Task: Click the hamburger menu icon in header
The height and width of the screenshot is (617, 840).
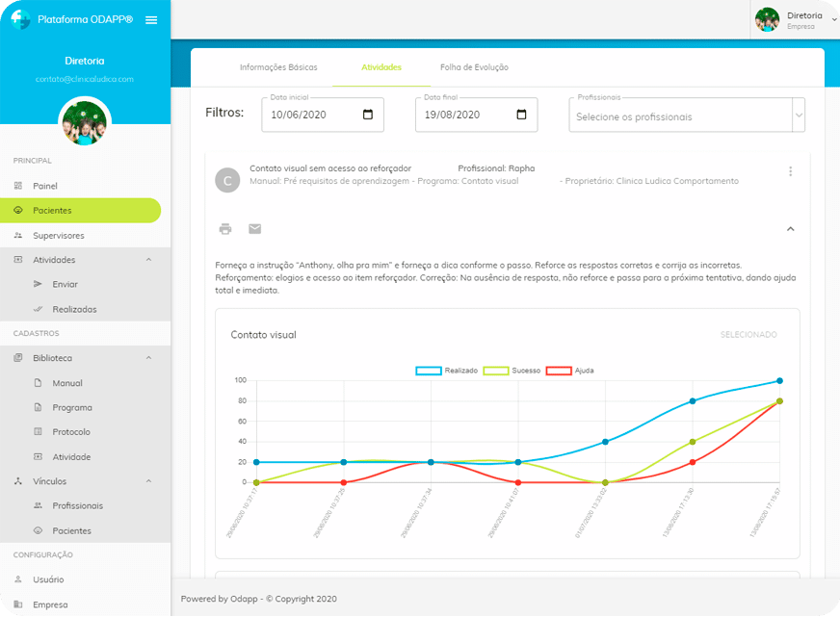Action: pos(151,20)
